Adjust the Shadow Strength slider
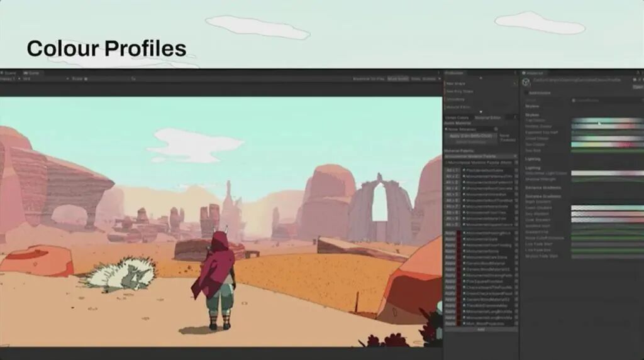644x360 pixels. tap(608, 180)
